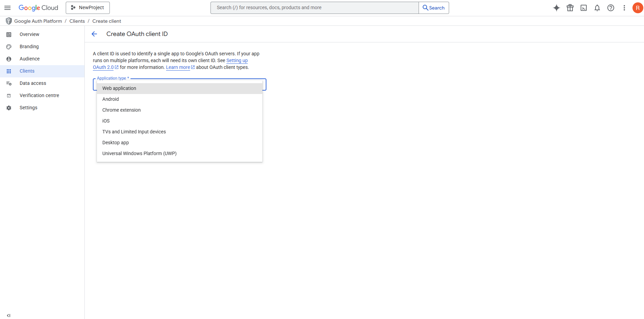This screenshot has height=319, width=644.
Task: View notifications
Action: click(x=597, y=7)
